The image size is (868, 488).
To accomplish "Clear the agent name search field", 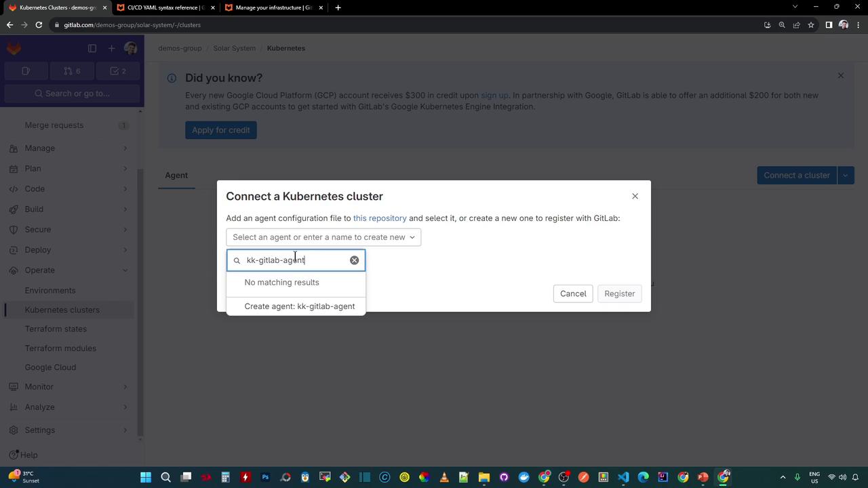I will (354, 260).
